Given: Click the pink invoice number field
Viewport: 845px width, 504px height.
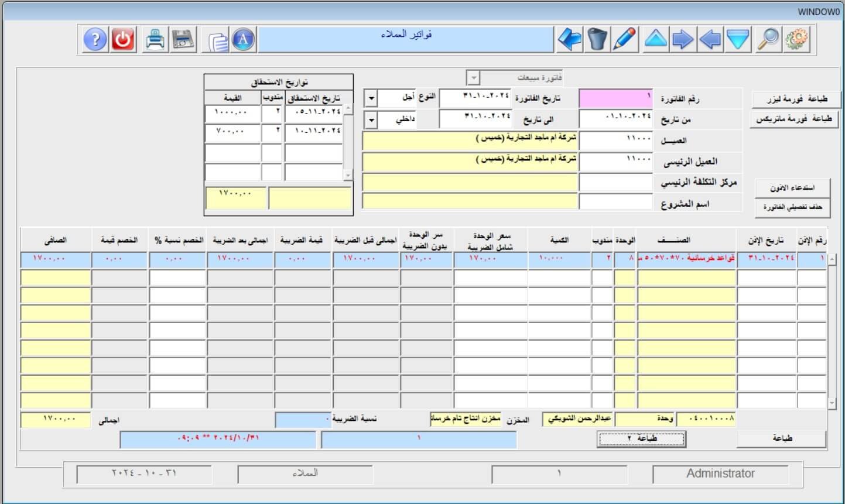Looking at the screenshot, I should click(x=616, y=98).
